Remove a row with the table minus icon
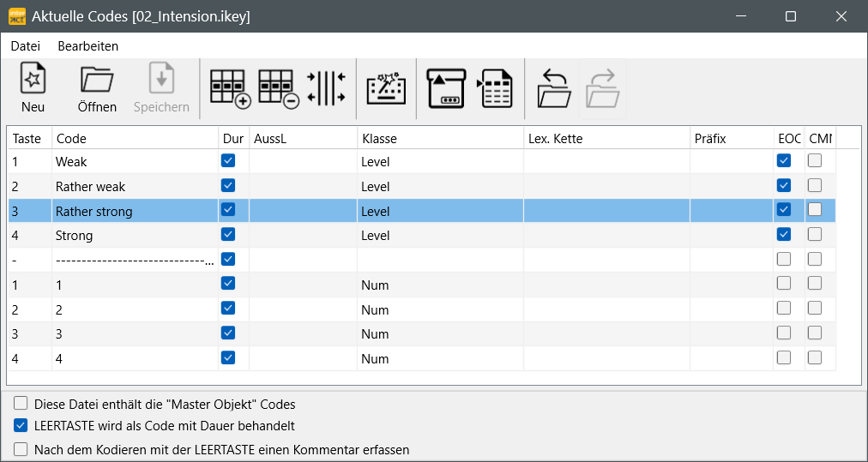 pyautogui.click(x=279, y=88)
